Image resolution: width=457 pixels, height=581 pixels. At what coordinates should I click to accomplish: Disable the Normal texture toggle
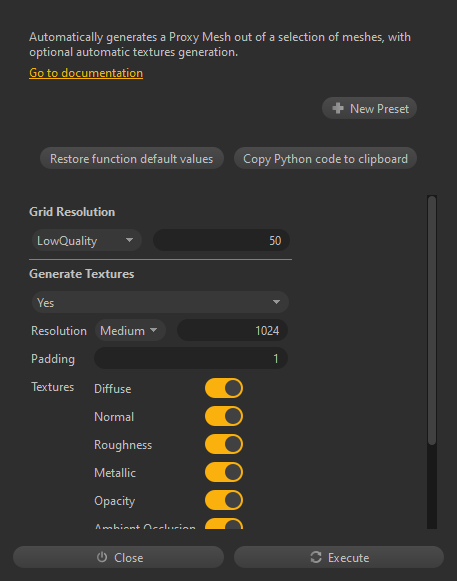pyautogui.click(x=224, y=416)
